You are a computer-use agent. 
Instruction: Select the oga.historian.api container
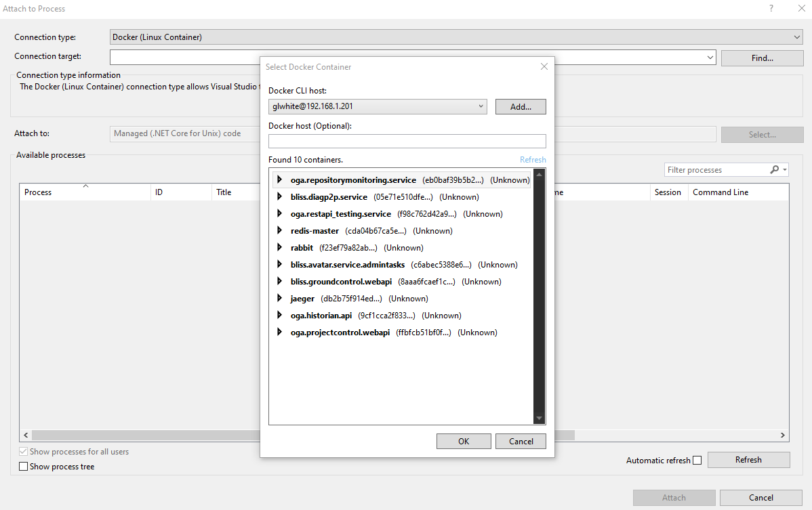375,316
